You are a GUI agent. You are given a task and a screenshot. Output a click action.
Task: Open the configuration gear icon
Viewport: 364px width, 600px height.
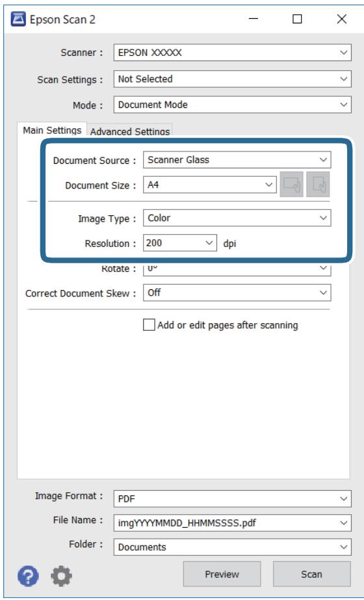click(x=61, y=575)
